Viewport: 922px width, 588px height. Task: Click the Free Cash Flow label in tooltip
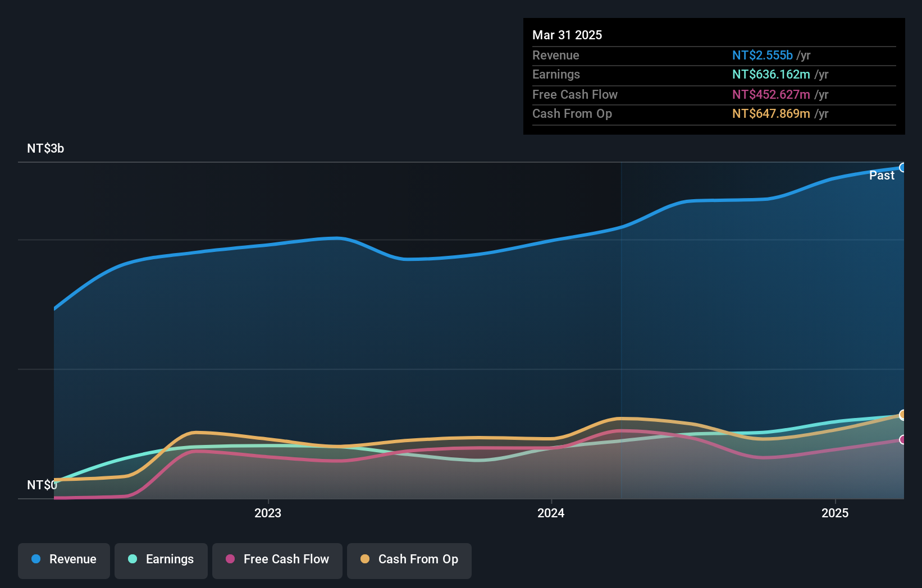click(575, 95)
